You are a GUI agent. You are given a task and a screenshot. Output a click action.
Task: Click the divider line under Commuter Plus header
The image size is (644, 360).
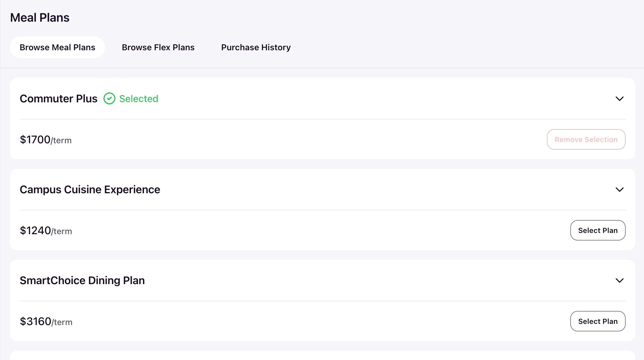[x=322, y=119]
